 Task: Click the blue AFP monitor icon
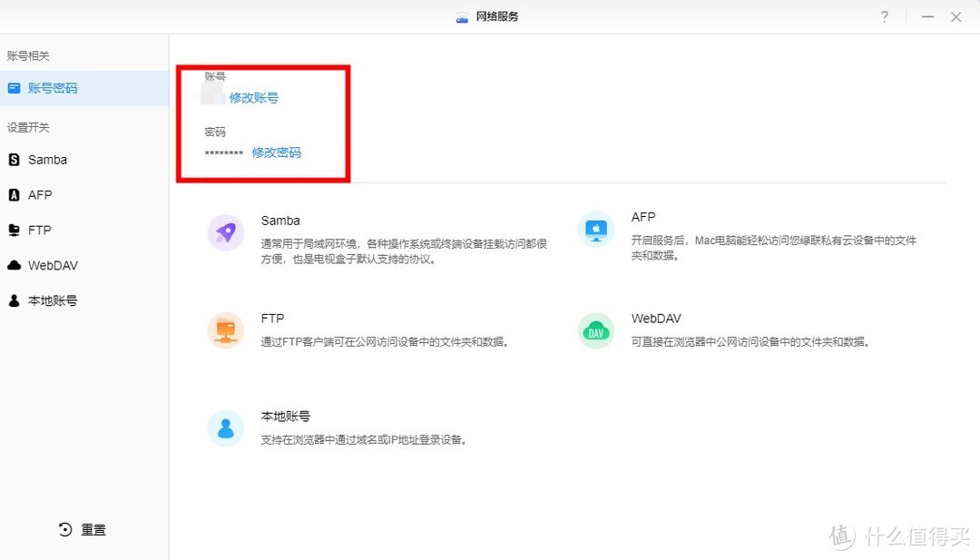(596, 229)
